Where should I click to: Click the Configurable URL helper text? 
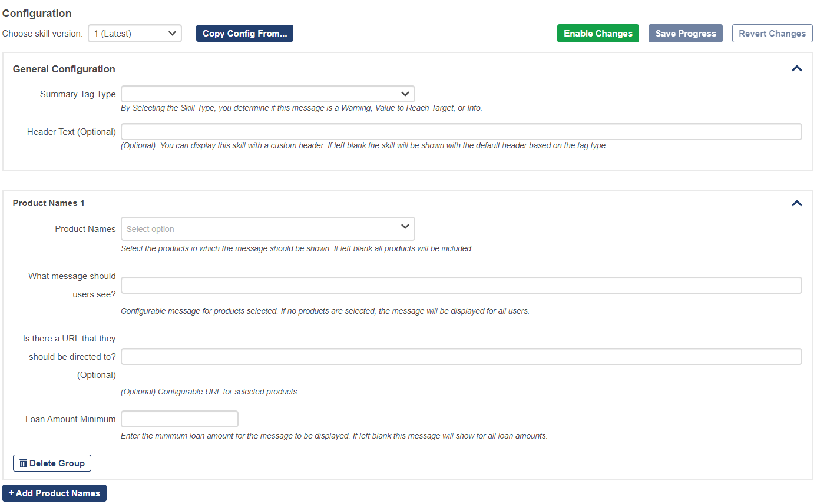point(210,392)
